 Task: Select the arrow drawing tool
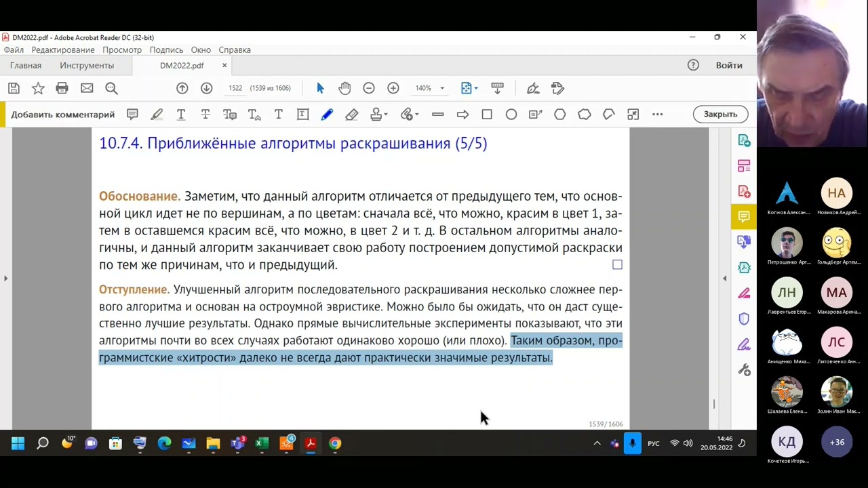[x=462, y=115]
